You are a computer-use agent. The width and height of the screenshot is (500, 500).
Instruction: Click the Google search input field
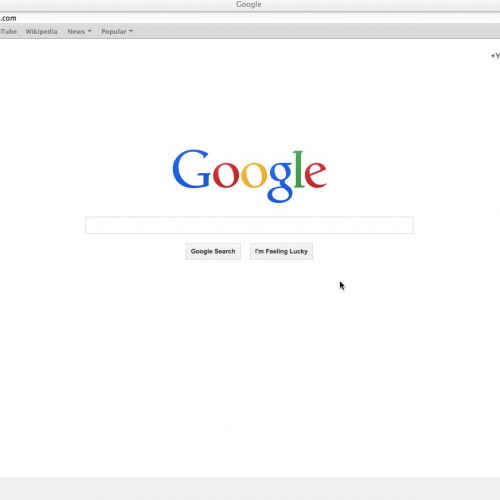[249, 225]
